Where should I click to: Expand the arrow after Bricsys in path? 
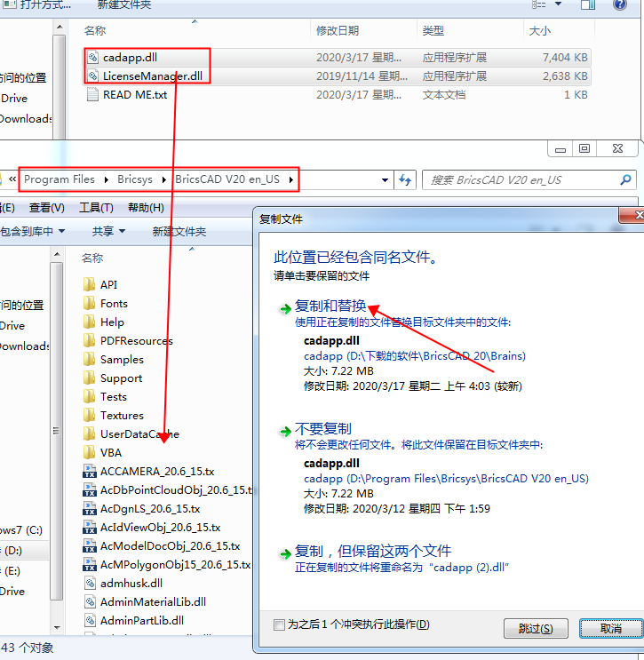[x=163, y=179]
